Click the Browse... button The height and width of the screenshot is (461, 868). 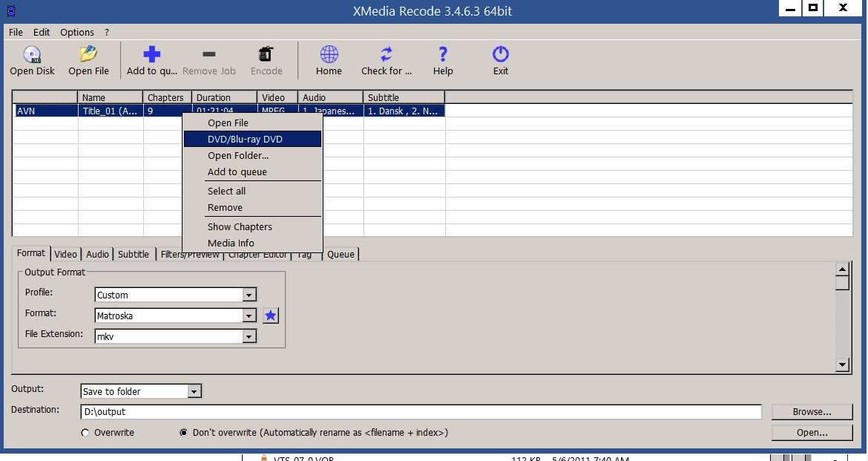click(x=812, y=412)
